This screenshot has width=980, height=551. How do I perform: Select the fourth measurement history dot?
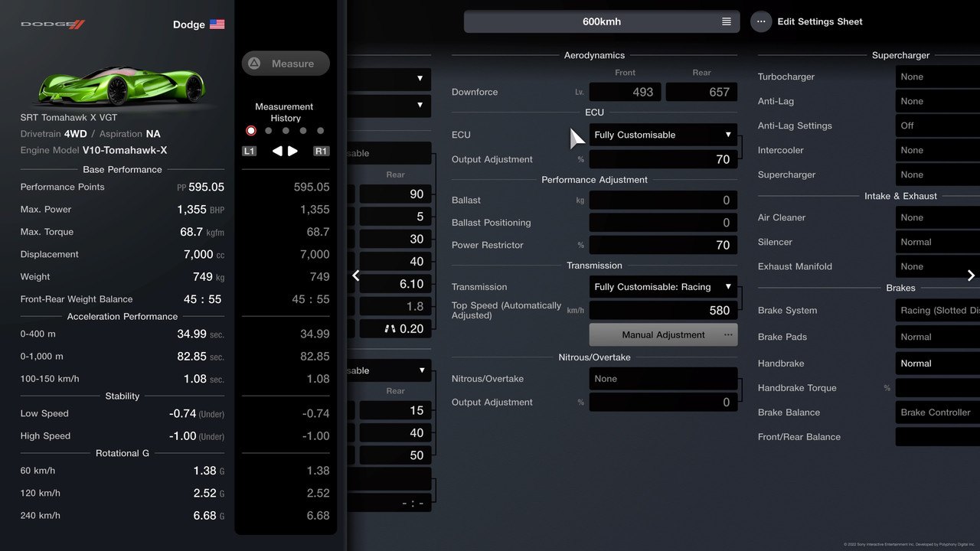pyautogui.click(x=303, y=131)
